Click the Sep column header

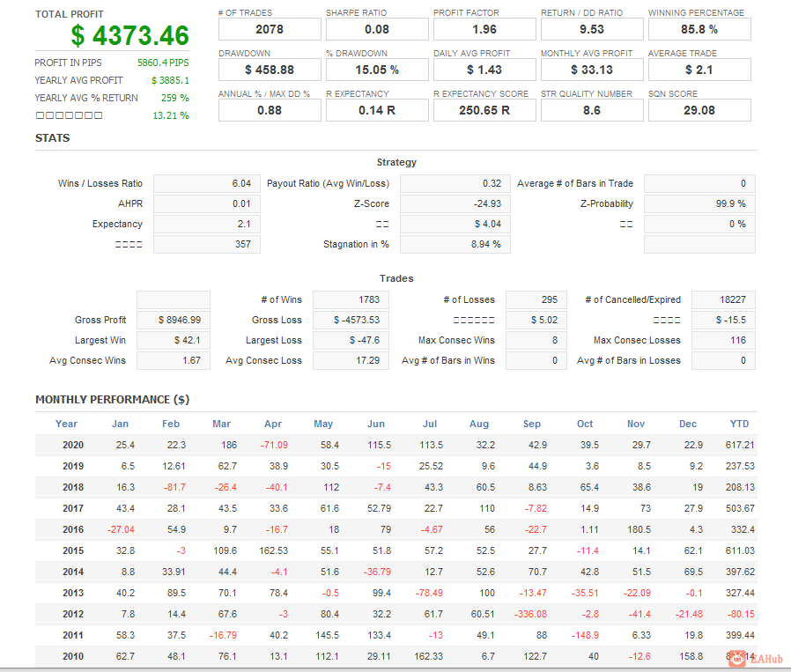(532, 424)
